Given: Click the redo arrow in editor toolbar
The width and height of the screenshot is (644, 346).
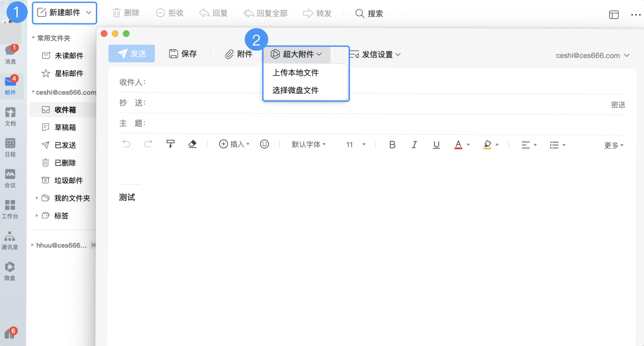Looking at the screenshot, I should 148,144.
